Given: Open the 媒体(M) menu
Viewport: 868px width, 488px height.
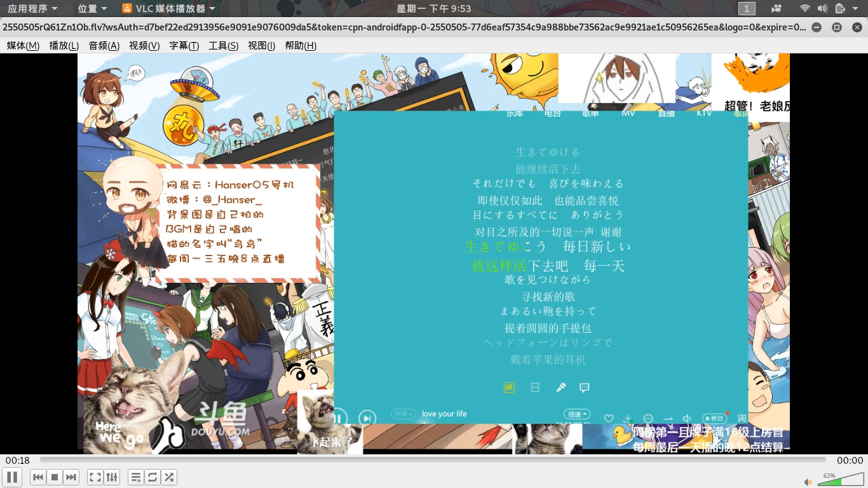Looking at the screenshot, I should click(23, 46).
